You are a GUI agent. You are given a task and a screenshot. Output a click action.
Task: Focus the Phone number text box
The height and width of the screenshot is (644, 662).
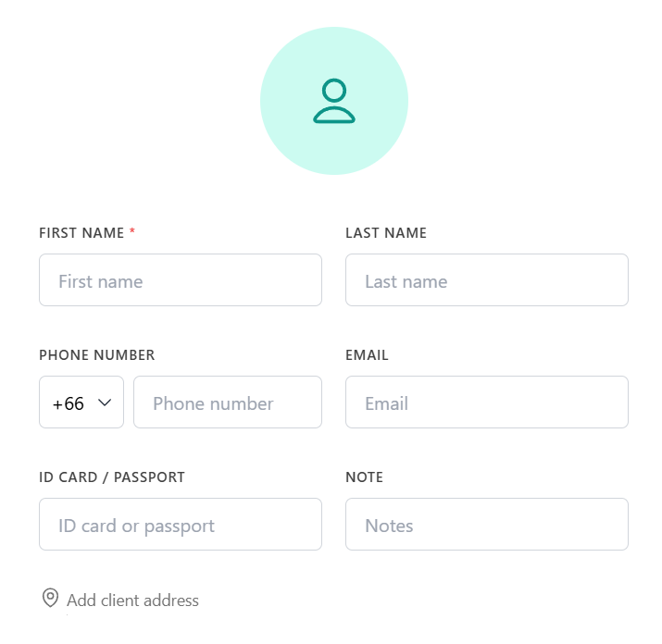[x=227, y=402]
